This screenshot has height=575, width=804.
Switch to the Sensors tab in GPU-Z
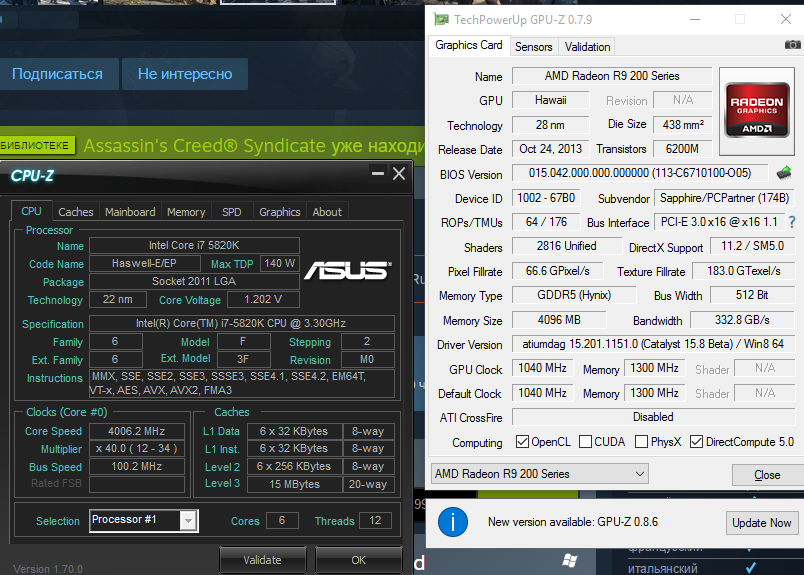point(533,47)
